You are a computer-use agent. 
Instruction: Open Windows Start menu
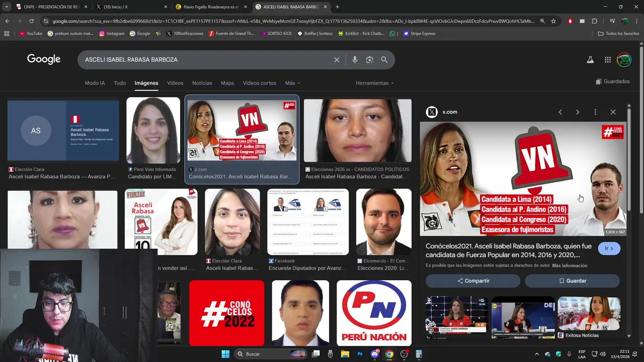[x=225, y=354]
